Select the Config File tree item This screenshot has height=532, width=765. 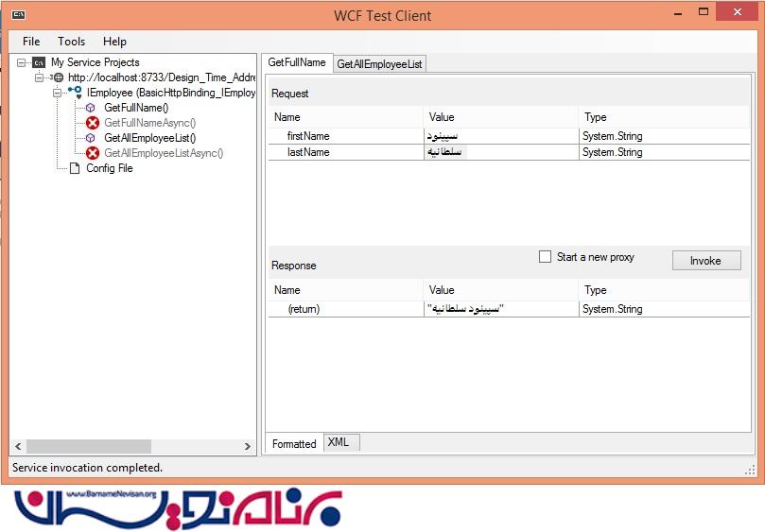pyautogui.click(x=110, y=168)
